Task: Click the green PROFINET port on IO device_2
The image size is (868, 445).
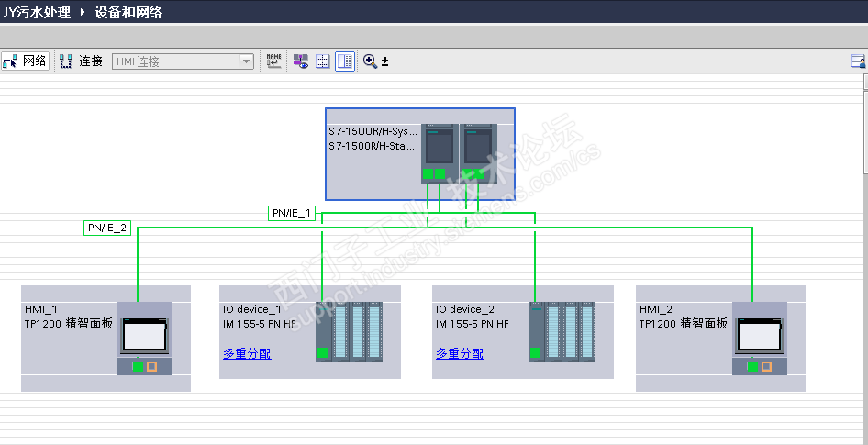Action: click(x=535, y=353)
